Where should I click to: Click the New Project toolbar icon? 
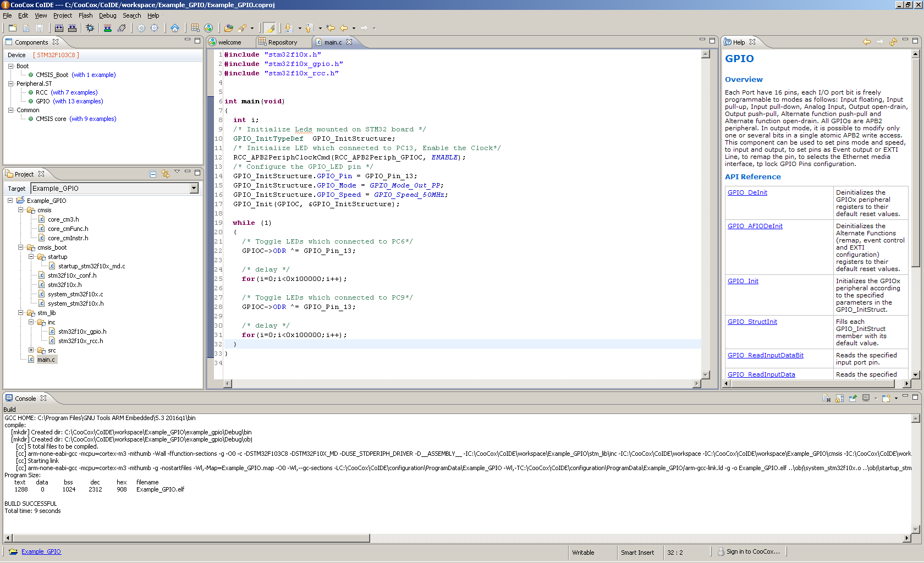pyautogui.click(x=12, y=28)
